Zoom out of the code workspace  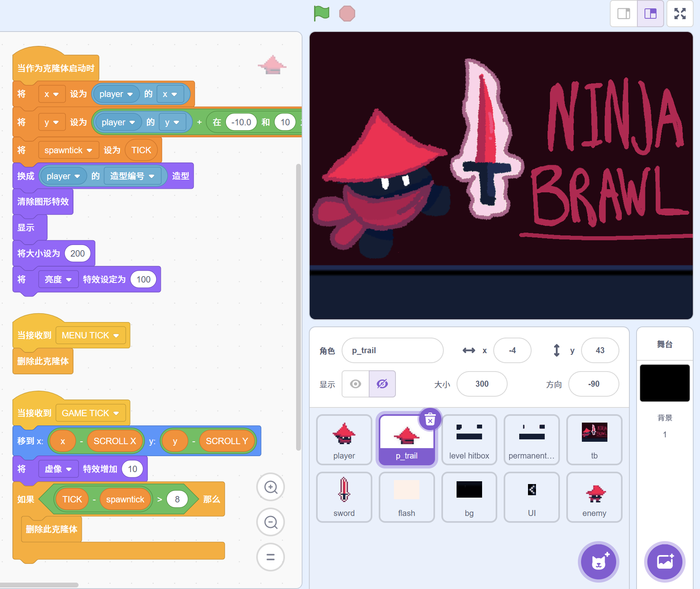click(271, 522)
